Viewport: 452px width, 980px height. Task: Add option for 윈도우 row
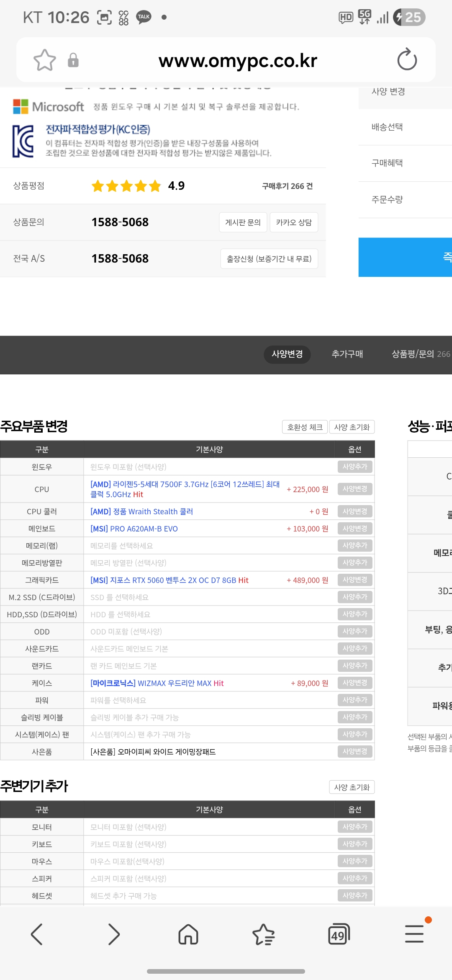[x=355, y=467]
